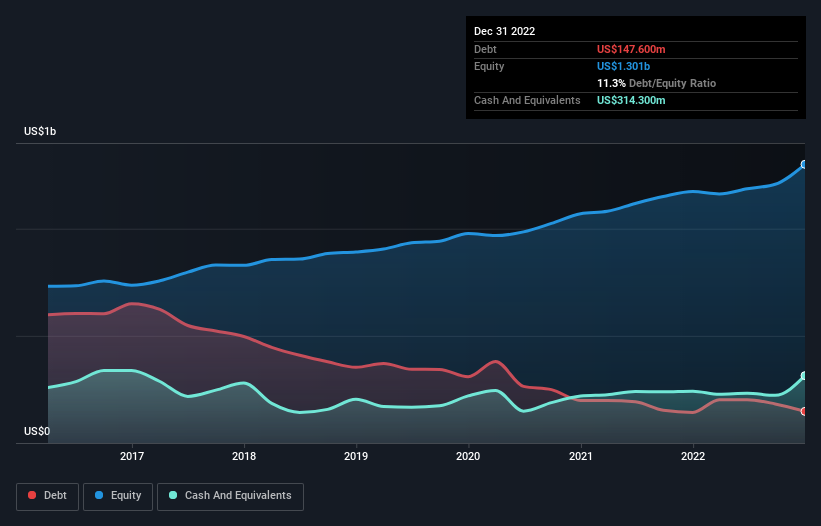The height and width of the screenshot is (526, 821).
Task: Click the US$1b y-axis label
Action: point(40,131)
